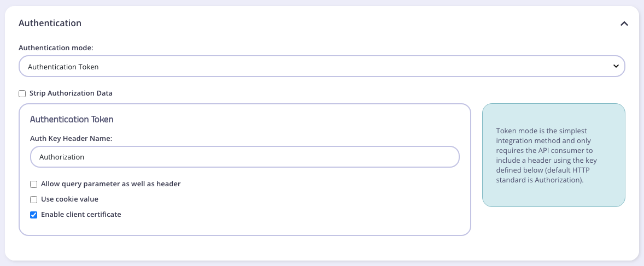Click the "Authentication mode:" label
This screenshot has width=644, height=266.
point(56,48)
